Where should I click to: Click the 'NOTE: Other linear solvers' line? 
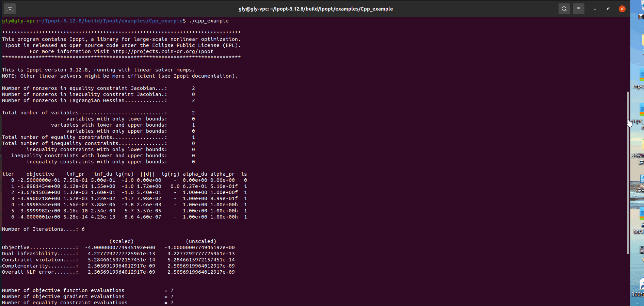coord(120,76)
